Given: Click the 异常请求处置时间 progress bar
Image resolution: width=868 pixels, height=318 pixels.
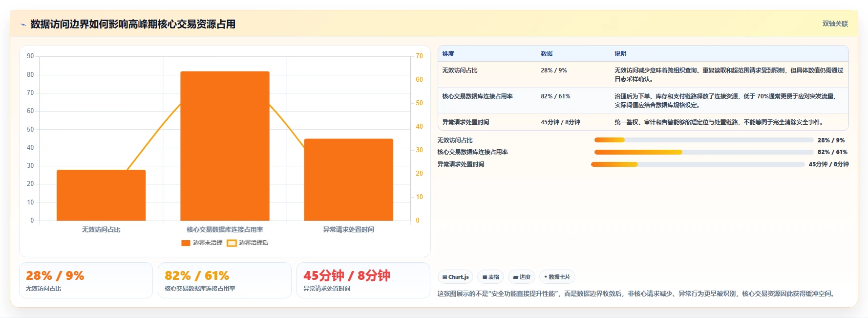Looking at the screenshot, I should pyautogui.click(x=698, y=164).
